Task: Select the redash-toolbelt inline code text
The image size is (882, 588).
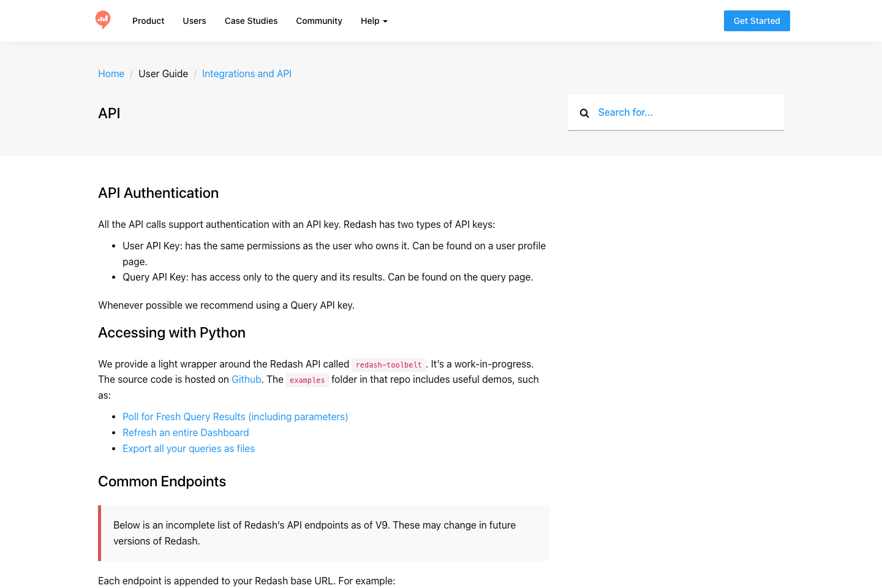Action: click(388, 364)
